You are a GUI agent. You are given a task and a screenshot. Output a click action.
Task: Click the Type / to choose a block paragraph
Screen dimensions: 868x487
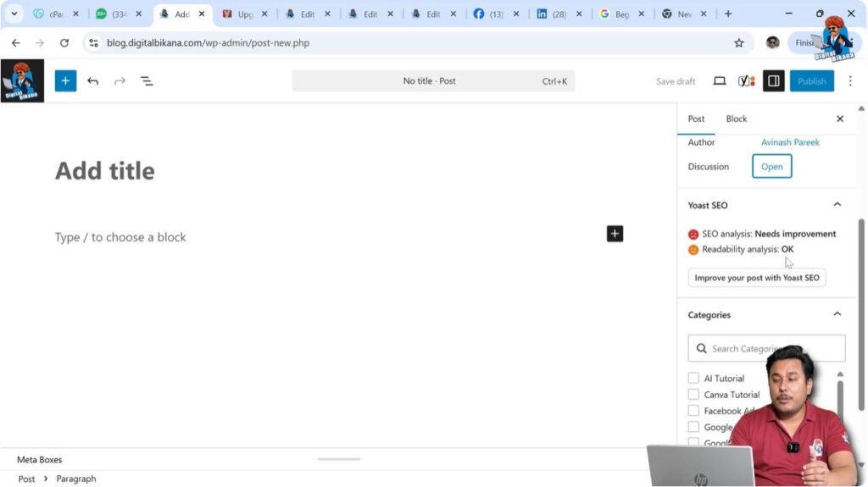pos(120,237)
